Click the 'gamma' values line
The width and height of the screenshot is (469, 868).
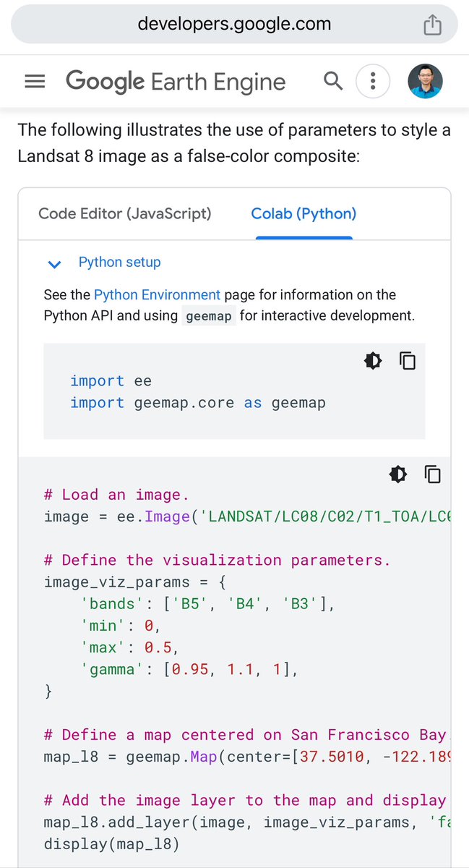[189, 670]
